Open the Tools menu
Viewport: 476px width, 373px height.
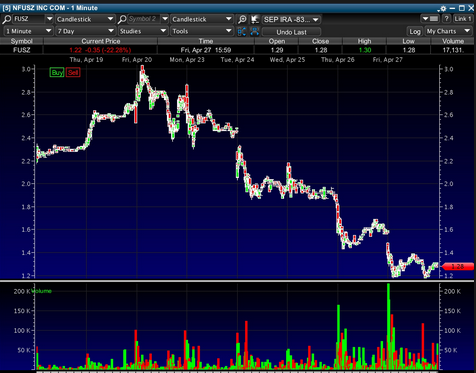(x=201, y=31)
